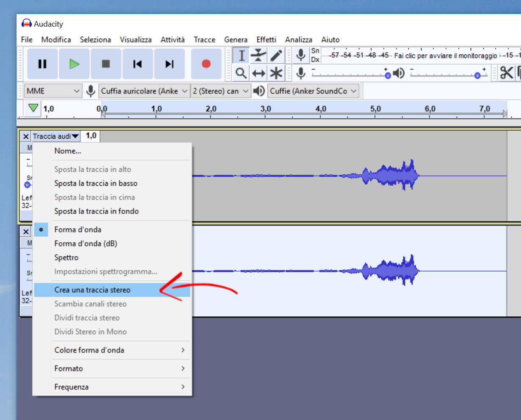Click the playback volume slider knob

[x=477, y=75]
